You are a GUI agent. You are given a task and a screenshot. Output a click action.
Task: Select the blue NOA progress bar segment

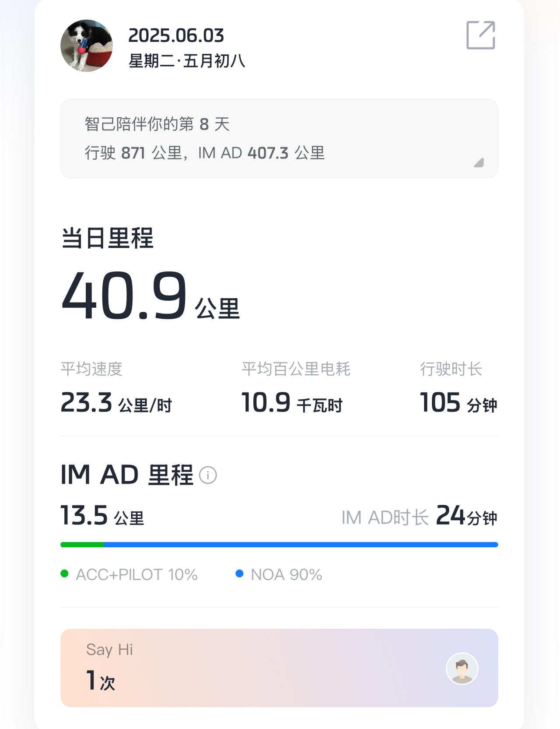[x=301, y=545]
